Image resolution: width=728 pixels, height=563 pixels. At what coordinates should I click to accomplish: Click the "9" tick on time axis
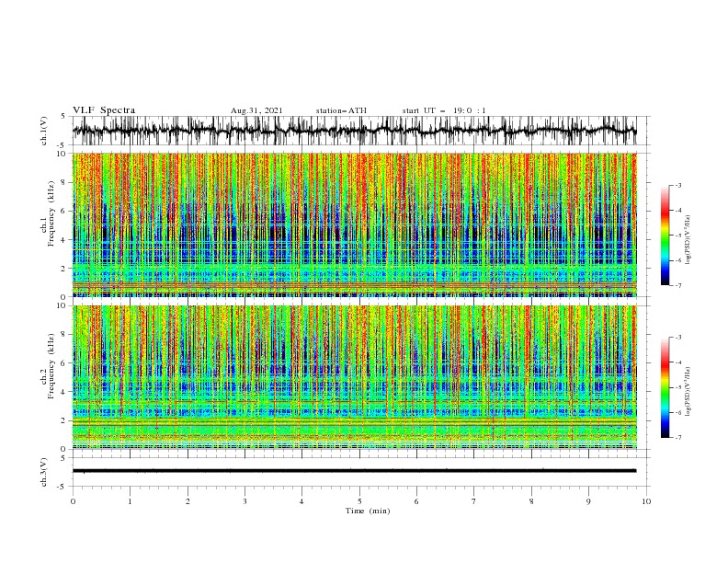point(588,501)
